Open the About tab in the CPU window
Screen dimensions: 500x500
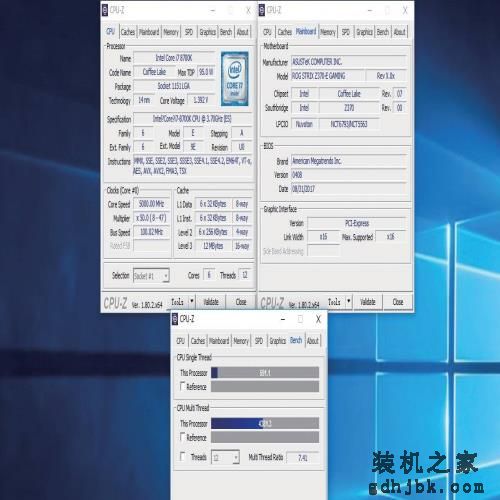pos(242,32)
